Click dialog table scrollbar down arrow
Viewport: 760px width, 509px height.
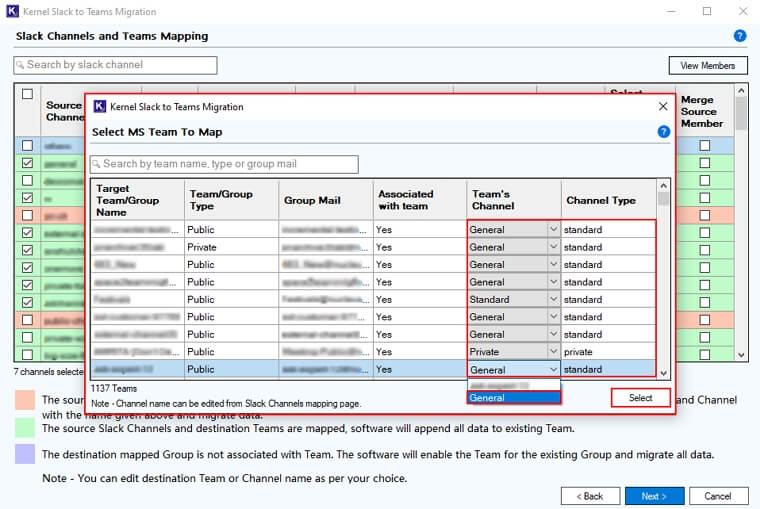tap(664, 373)
